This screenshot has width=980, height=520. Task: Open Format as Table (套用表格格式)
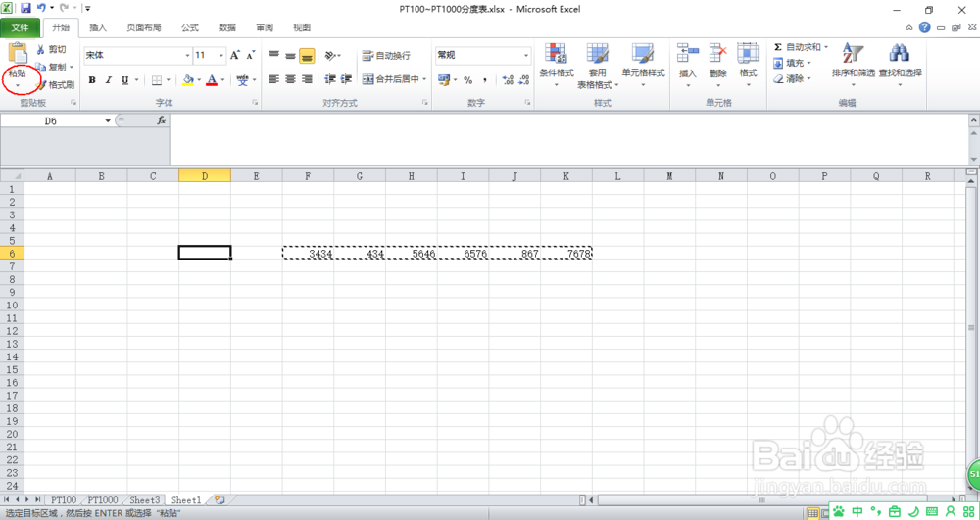click(598, 65)
